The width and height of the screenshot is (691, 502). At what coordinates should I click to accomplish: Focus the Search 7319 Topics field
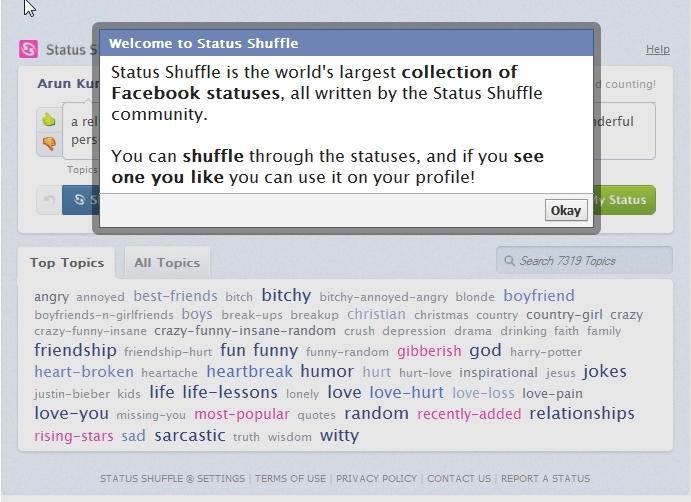(x=584, y=260)
